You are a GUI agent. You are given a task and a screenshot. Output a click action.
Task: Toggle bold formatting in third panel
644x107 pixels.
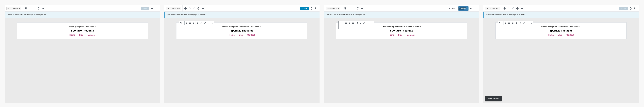pyautogui.click(x=357, y=23)
